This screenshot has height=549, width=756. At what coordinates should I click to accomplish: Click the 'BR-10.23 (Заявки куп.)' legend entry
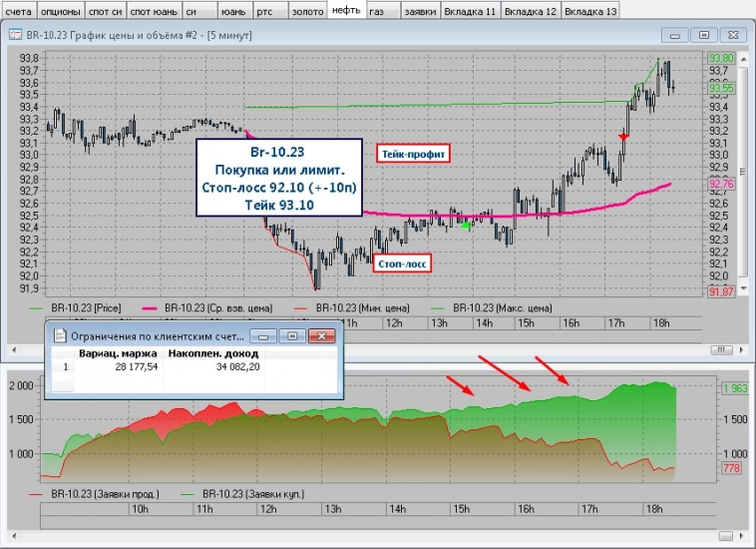coord(242,494)
